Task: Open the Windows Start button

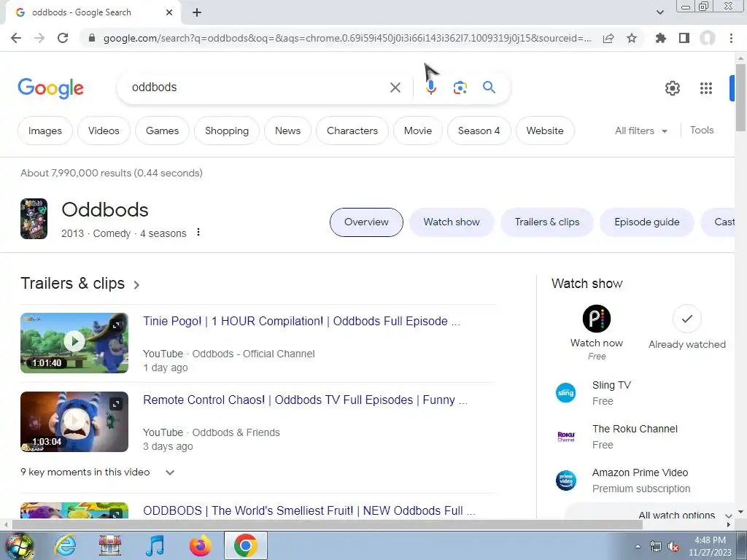Action: [19, 545]
